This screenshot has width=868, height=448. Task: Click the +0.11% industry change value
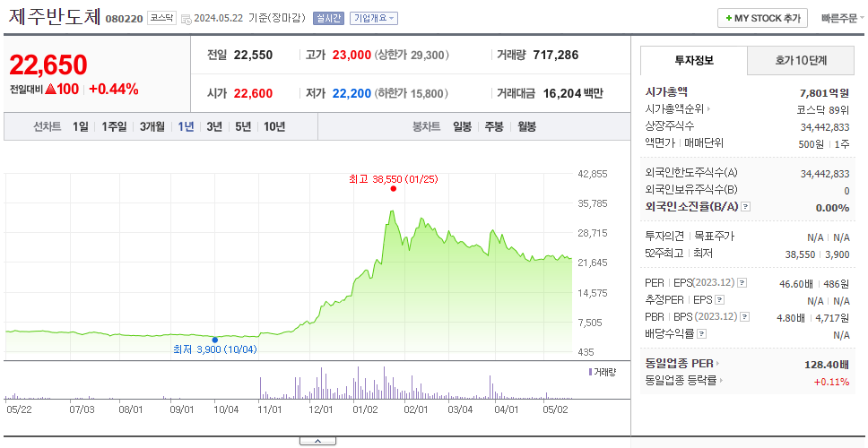(x=831, y=381)
